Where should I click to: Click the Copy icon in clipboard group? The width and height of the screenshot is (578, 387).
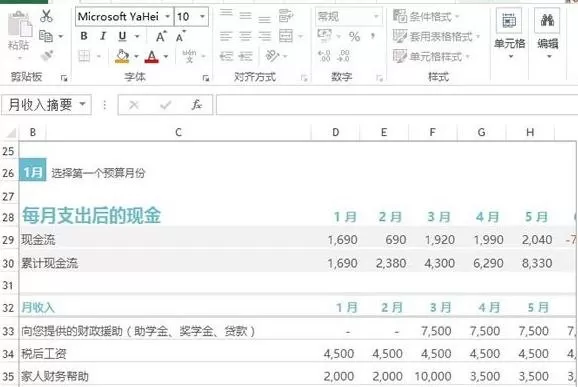(x=46, y=36)
